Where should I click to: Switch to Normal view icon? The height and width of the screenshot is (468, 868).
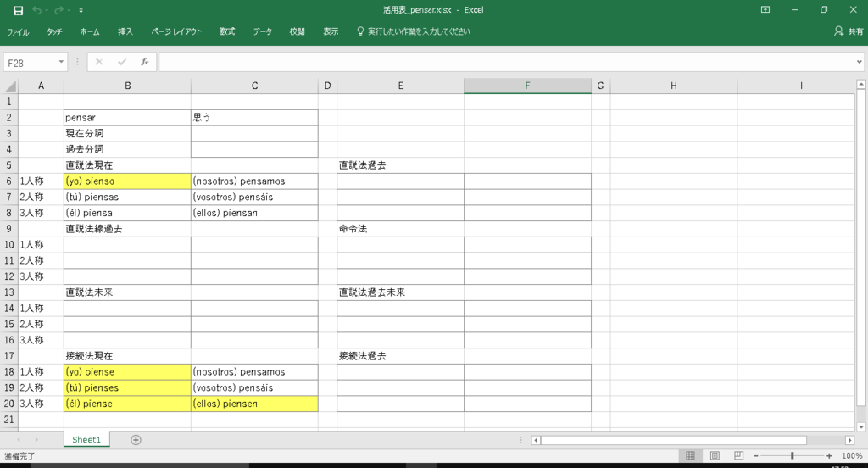690,456
